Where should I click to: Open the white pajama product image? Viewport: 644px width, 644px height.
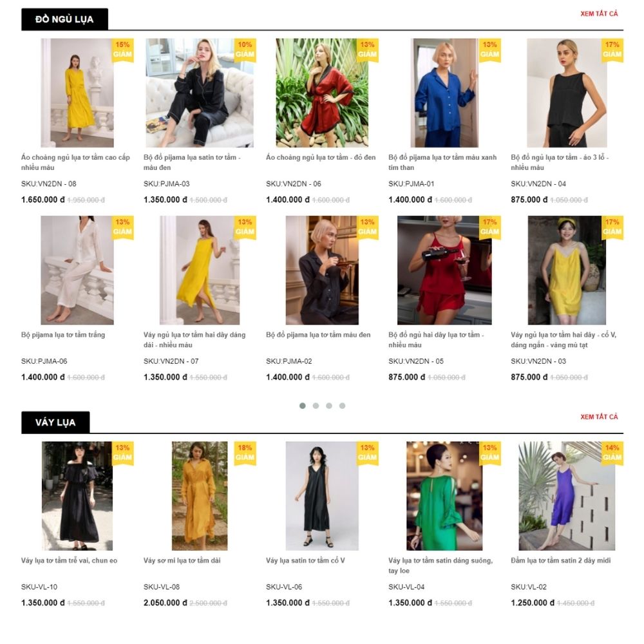[77, 270]
